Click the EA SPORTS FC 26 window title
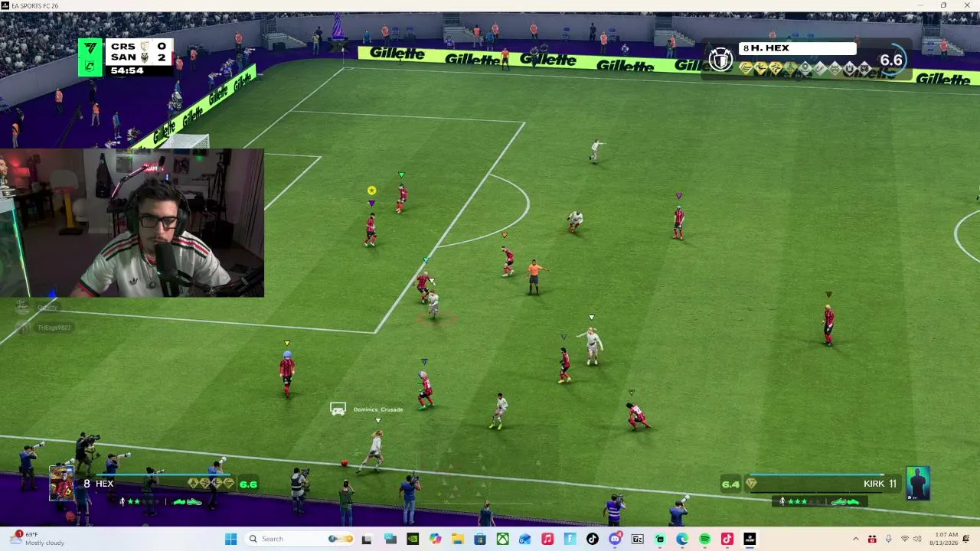Image resolution: width=980 pixels, height=551 pixels. click(x=34, y=5)
